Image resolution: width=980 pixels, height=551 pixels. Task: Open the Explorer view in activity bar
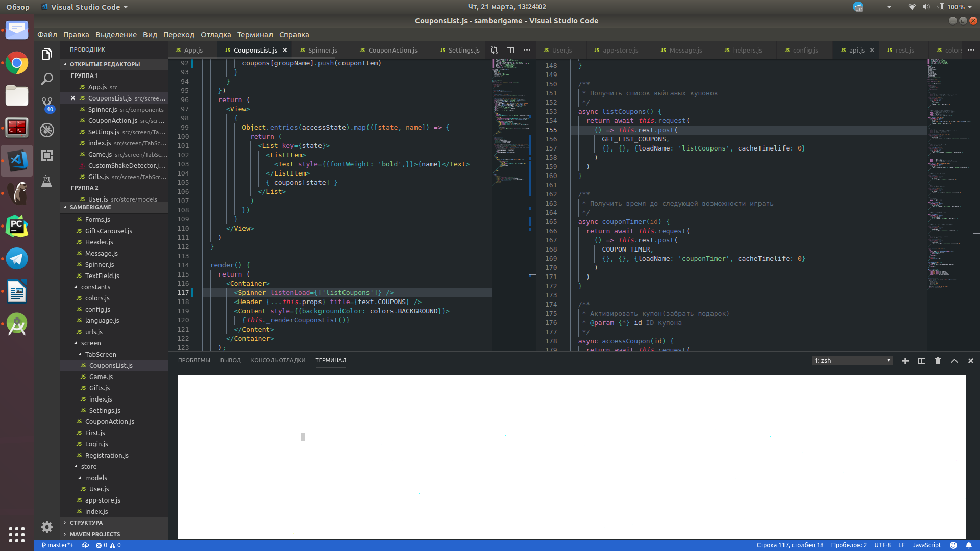[47, 54]
